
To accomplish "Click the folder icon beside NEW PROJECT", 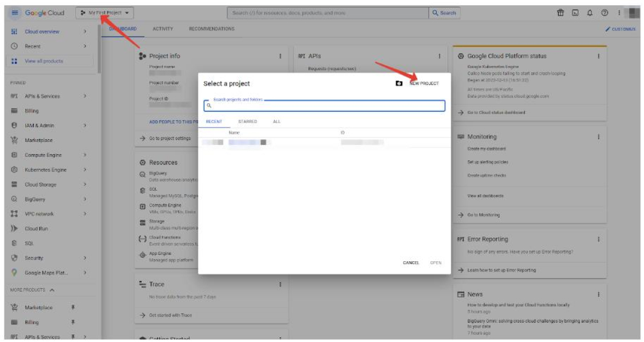I will tap(399, 84).
